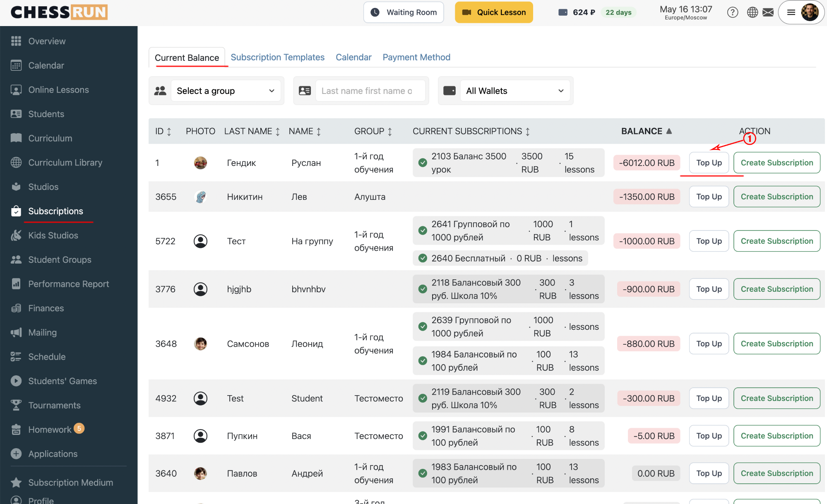Viewport: 827px width, 504px height.
Task: Top Up balance for Пупкин Вася
Action: (709, 436)
